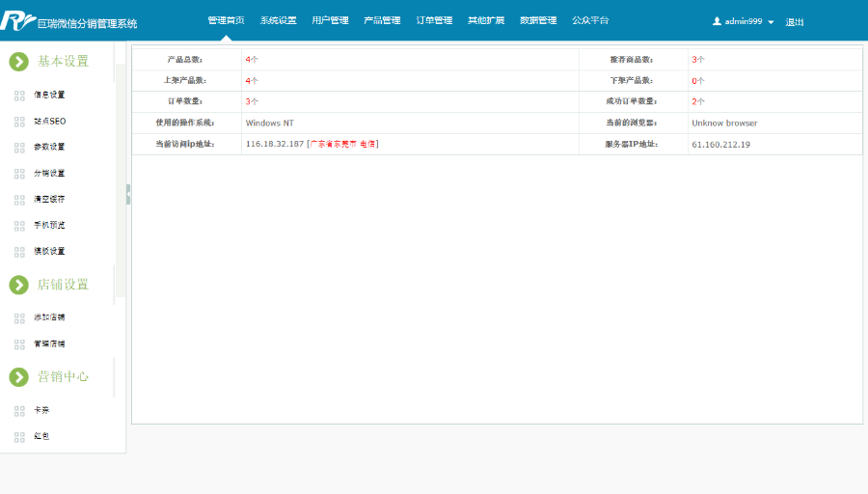This screenshot has height=494, width=868.
Task: Open the 用户管理 nav menu
Action: pyautogui.click(x=330, y=20)
